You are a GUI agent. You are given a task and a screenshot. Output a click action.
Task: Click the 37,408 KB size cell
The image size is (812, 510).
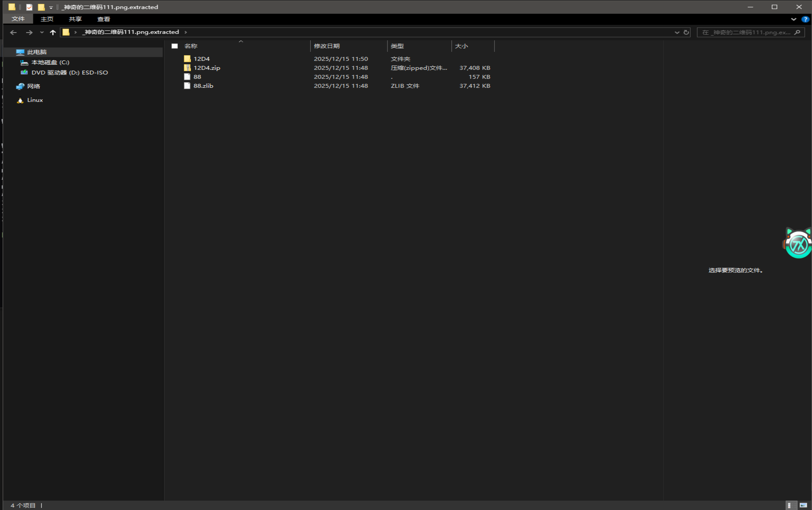(x=475, y=68)
